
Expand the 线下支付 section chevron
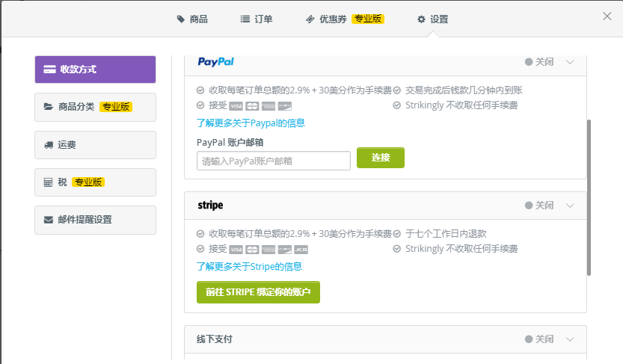(x=570, y=339)
